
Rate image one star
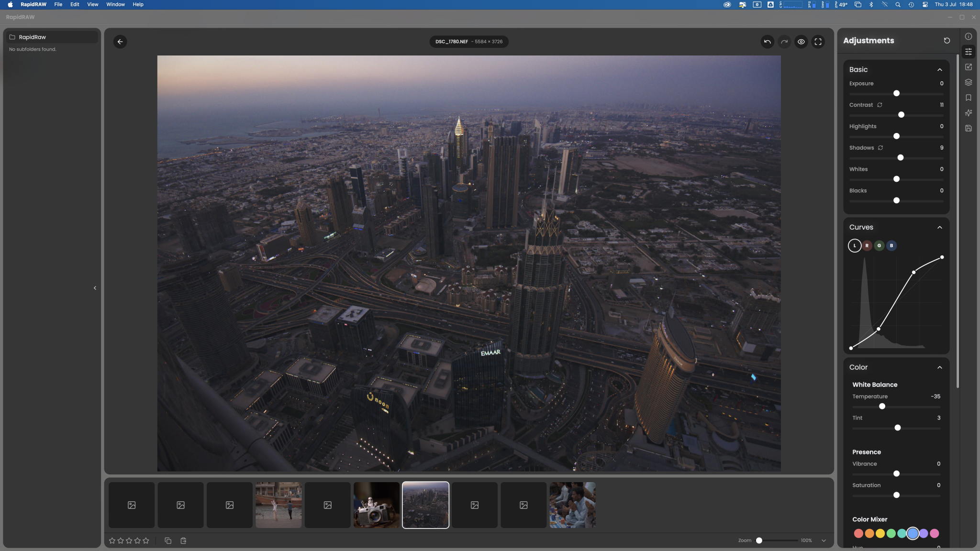112,540
